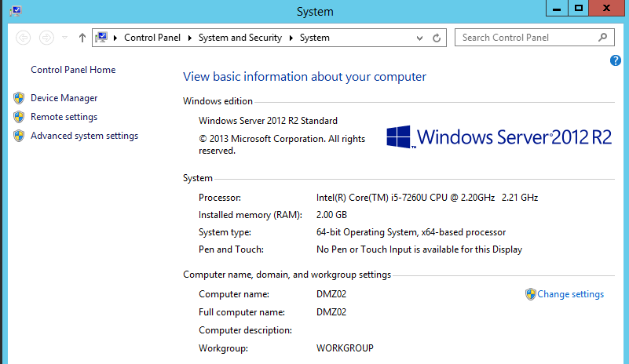This screenshot has width=629, height=364.
Task: Click the 'WORKGROUP' workgroup value
Action: coord(345,348)
